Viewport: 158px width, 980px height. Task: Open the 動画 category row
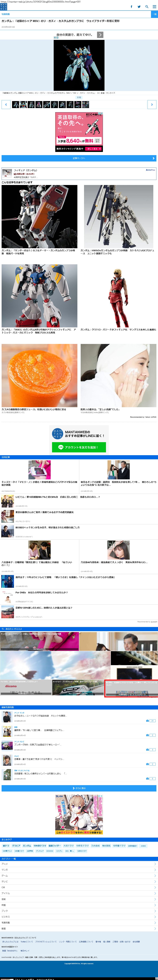pos(79,929)
